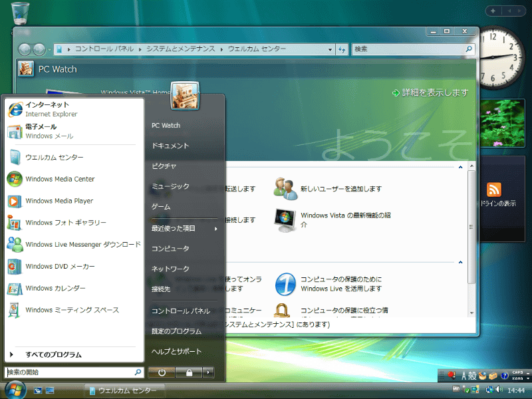Click the flower slideshow gadget thumbnail
This screenshot has height=399, width=532.
coord(502,123)
